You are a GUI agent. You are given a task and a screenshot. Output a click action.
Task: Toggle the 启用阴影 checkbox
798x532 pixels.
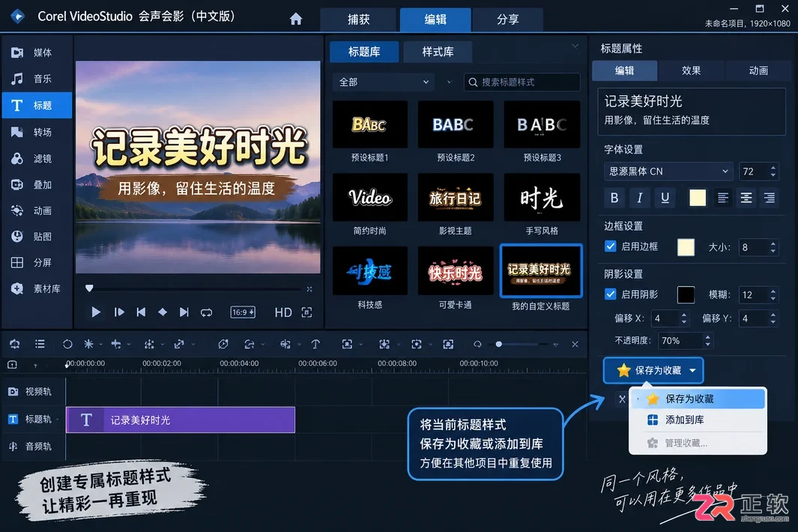click(x=610, y=294)
